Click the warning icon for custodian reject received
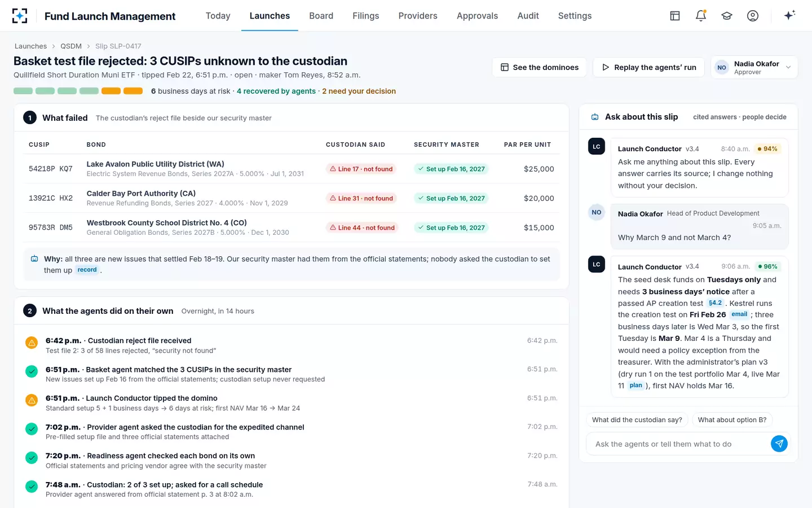This screenshot has height=508, width=812. [x=32, y=343]
